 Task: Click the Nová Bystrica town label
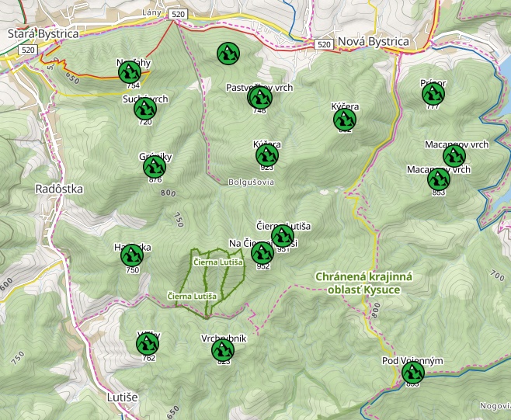tap(373, 41)
